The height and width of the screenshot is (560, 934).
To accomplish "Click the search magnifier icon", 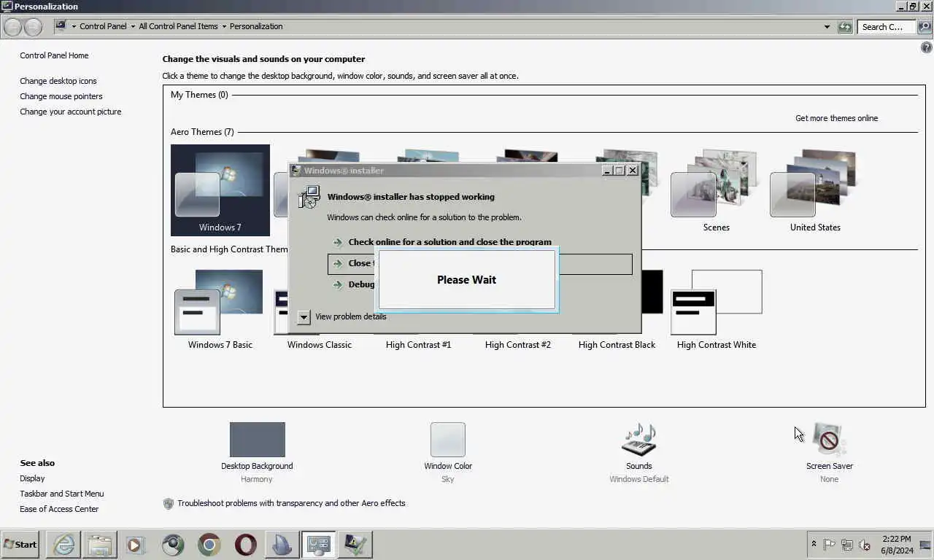I will coord(924,27).
